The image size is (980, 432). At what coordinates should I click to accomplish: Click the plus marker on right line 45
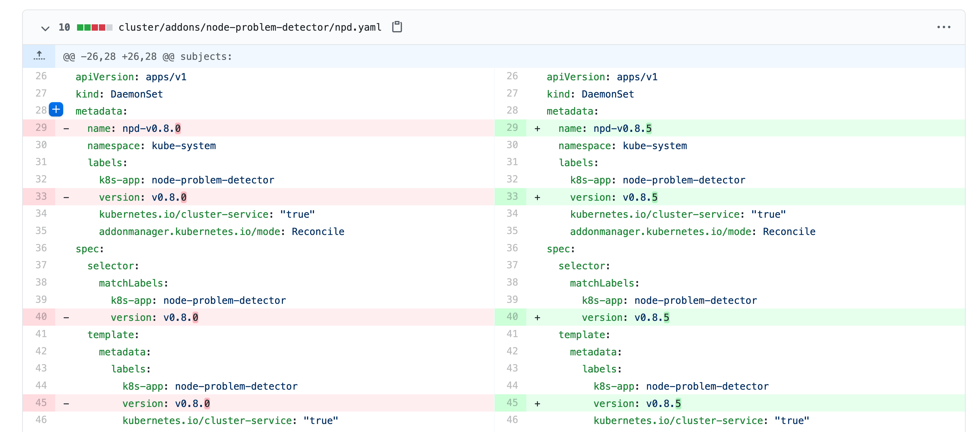click(x=537, y=404)
